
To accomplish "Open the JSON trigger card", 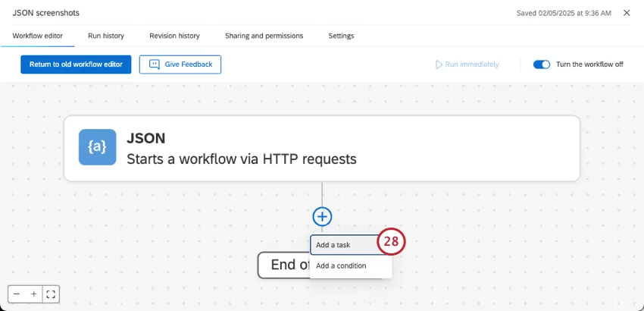I will tap(322, 148).
